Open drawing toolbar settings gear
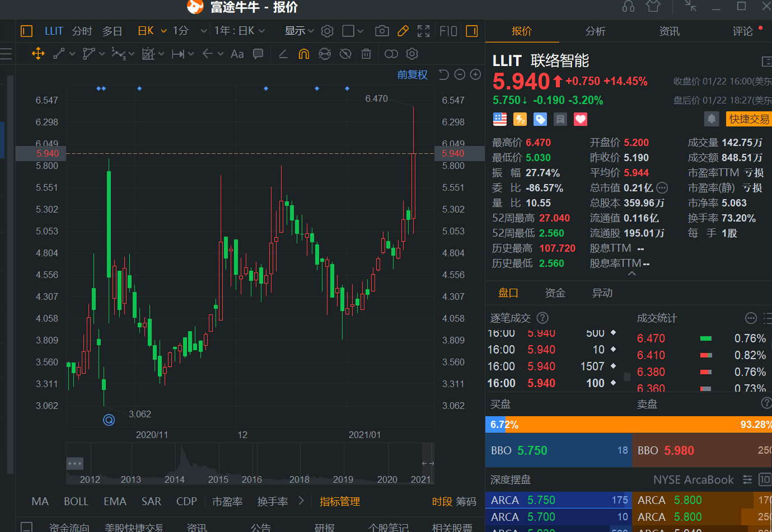Viewport: 772px width, 532px height. point(412,54)
